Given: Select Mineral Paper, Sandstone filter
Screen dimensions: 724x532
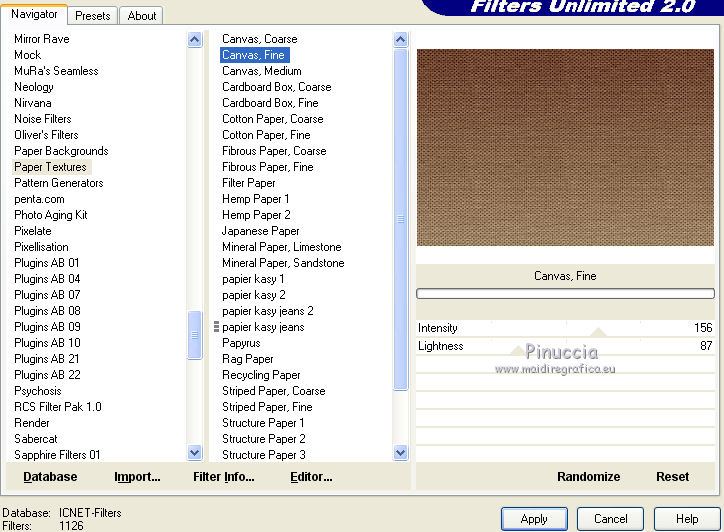Looking at the screenshot, I should point(283,263).
